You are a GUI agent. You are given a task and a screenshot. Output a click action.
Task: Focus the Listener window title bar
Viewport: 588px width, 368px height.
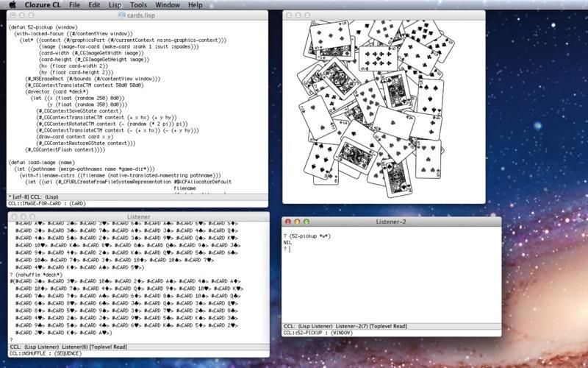138,217
